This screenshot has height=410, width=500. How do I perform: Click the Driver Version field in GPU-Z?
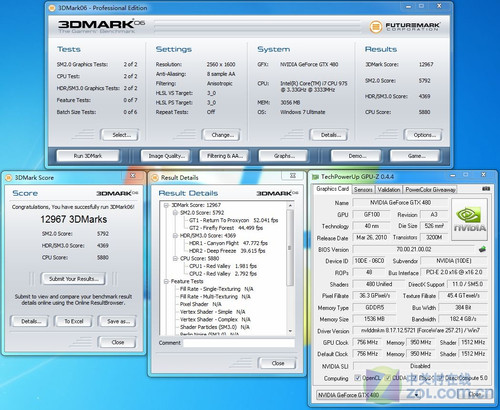(x=420, y=331)
